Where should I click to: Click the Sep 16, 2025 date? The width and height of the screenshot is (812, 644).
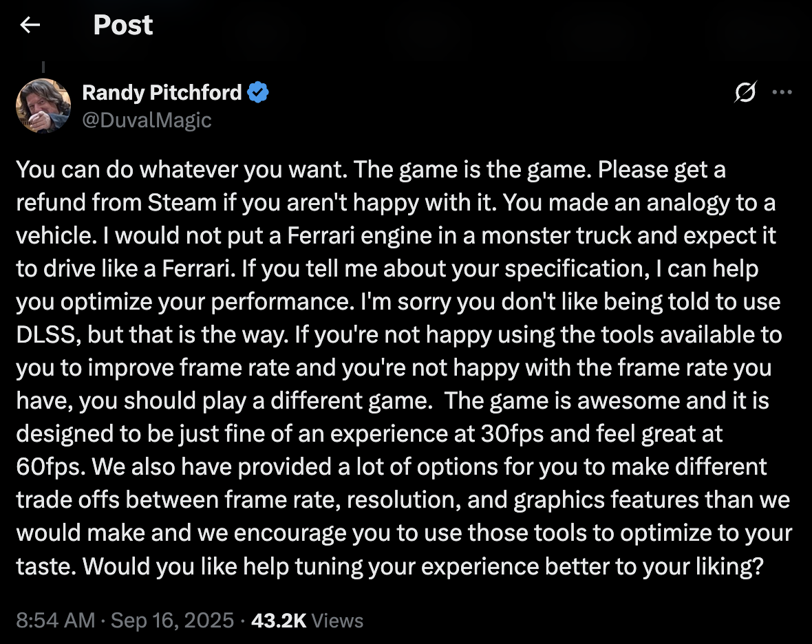pos(172,620)
